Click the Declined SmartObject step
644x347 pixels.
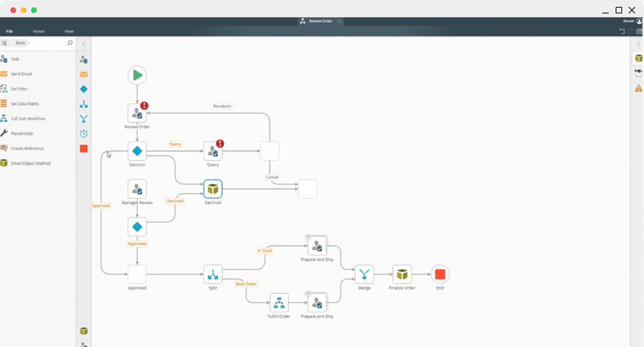point(213,189)
